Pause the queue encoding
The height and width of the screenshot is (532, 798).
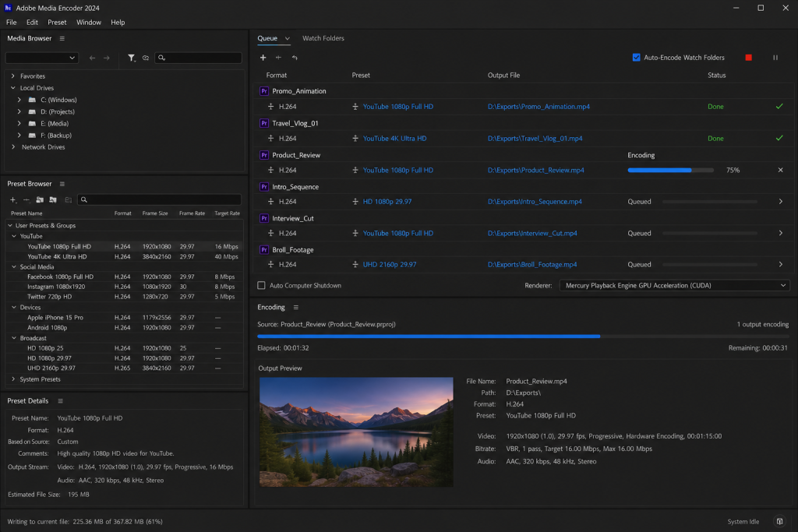pos(775,58)
